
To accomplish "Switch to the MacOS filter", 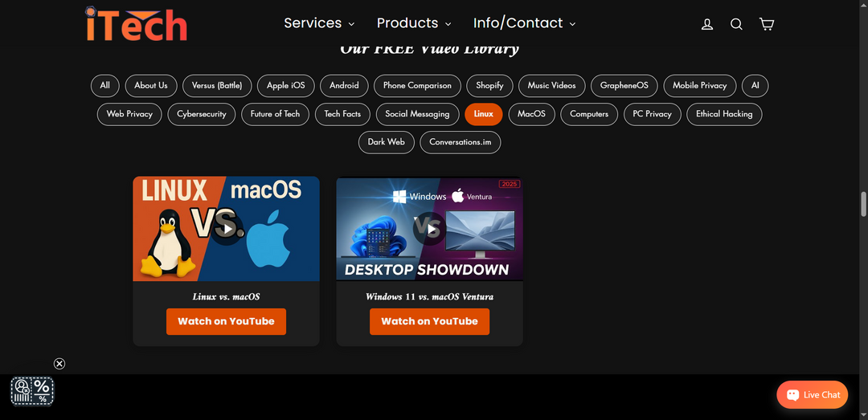I will (x=531, y=114).
